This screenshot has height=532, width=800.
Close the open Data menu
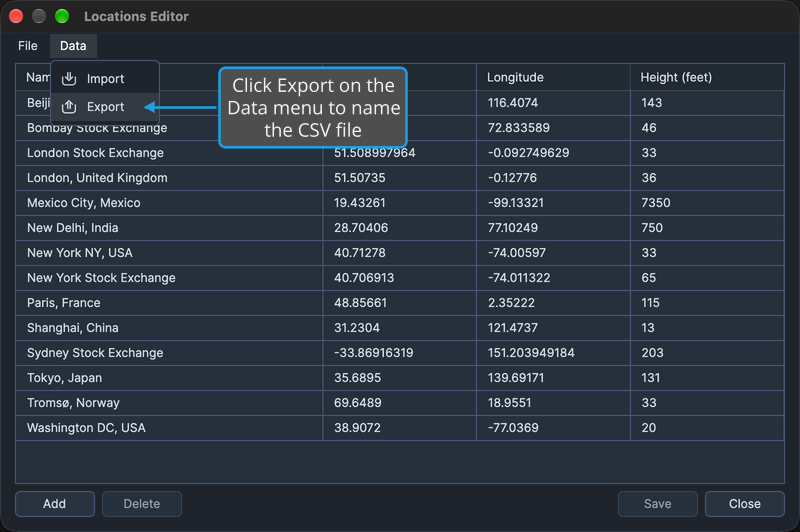(x=73, y=46)
